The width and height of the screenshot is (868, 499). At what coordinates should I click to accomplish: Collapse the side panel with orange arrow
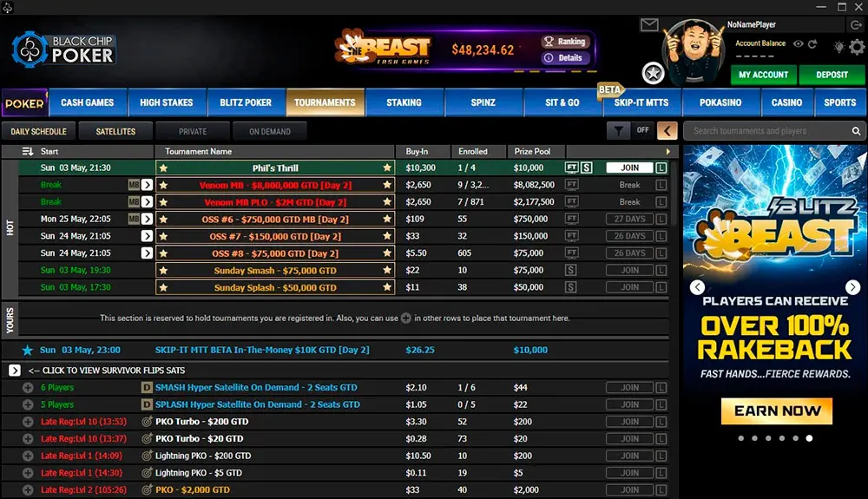pyautogui.click(x=667, y=131)
